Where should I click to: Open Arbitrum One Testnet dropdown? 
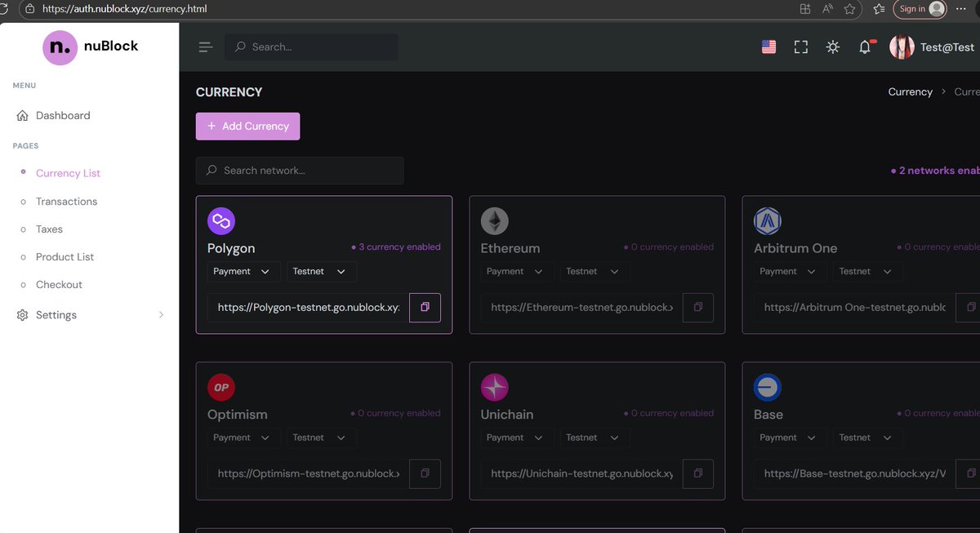(867, 272)
